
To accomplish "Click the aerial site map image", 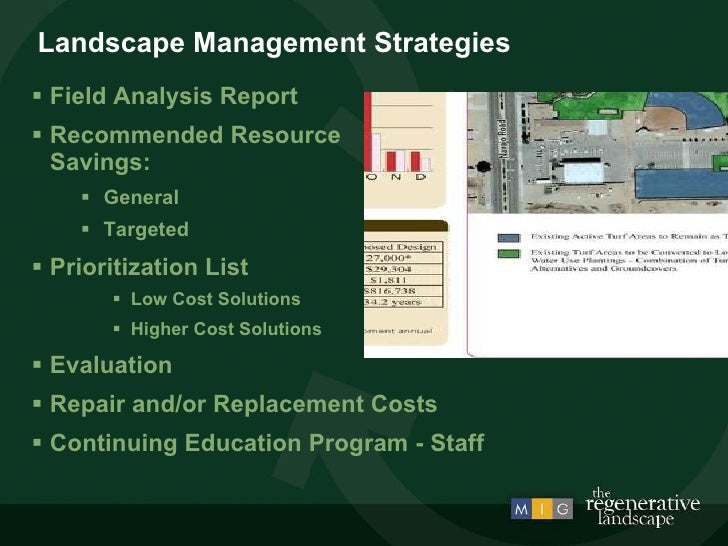I will click(598, 153).
